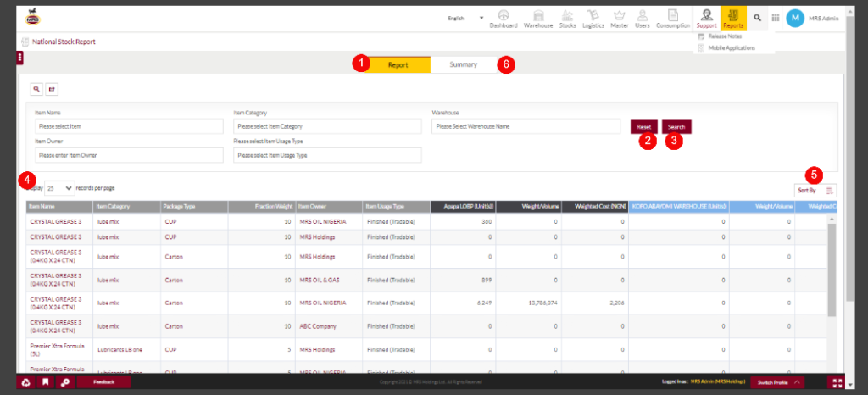
Task: Click the Search button
Action: pos(676,126)
